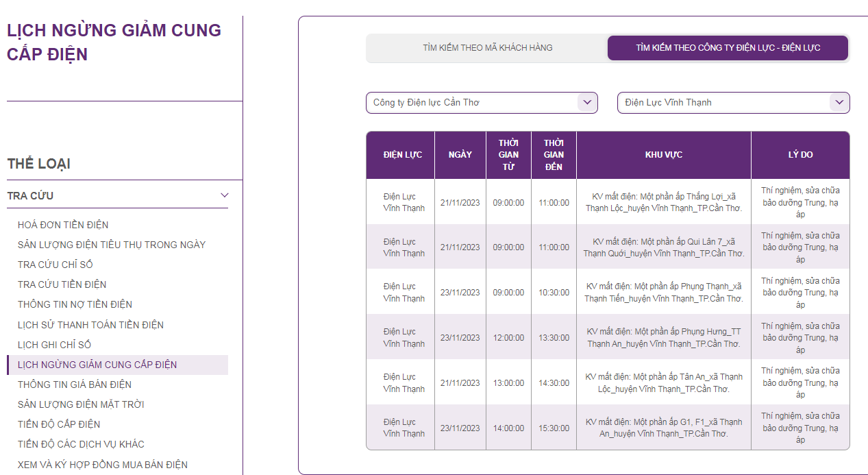Viewport: 868px width, 475px height.
Task: Click the KHU VỰC column header
Action: point(664,155)
